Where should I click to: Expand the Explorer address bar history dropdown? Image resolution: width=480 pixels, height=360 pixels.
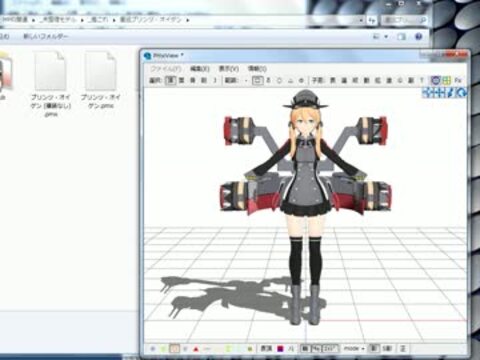tap(361, 20)
